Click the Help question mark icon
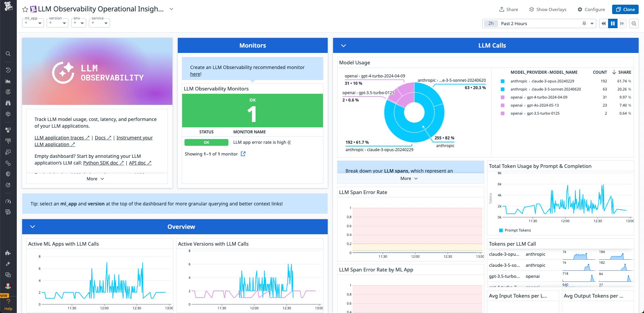The image size is (644, 313). pos(8,301)
